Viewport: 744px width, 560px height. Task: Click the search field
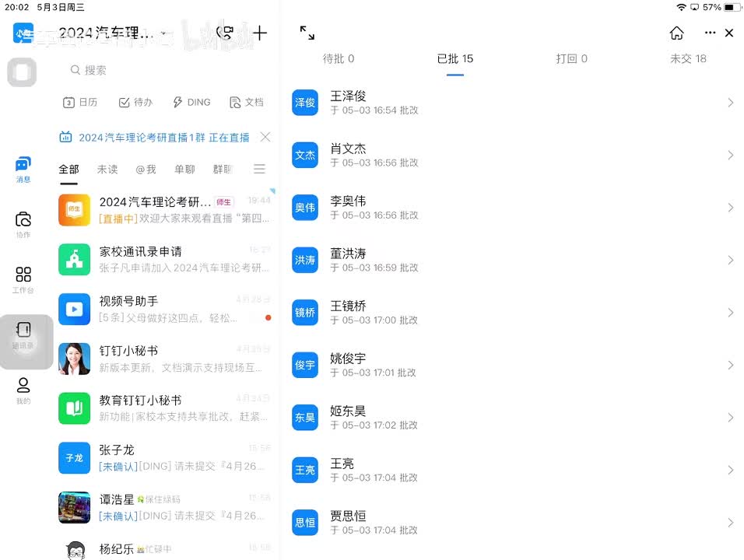click(x=166, y=70)
